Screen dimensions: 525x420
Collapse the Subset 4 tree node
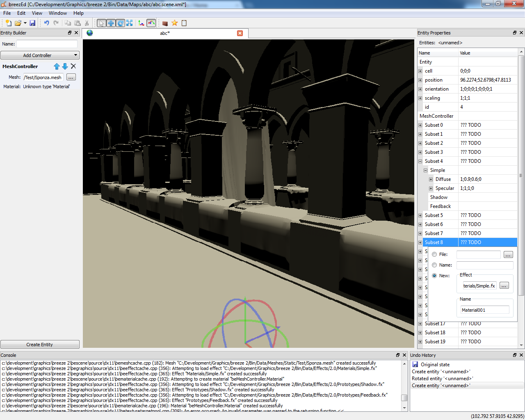click(x=420, y=161)
